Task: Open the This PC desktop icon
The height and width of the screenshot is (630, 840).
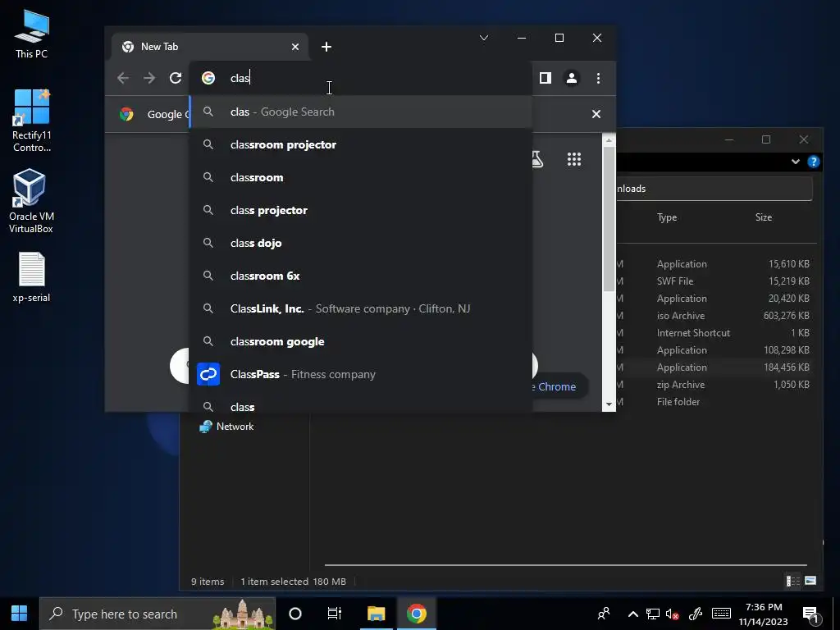Action: click(x=32, y=34)
